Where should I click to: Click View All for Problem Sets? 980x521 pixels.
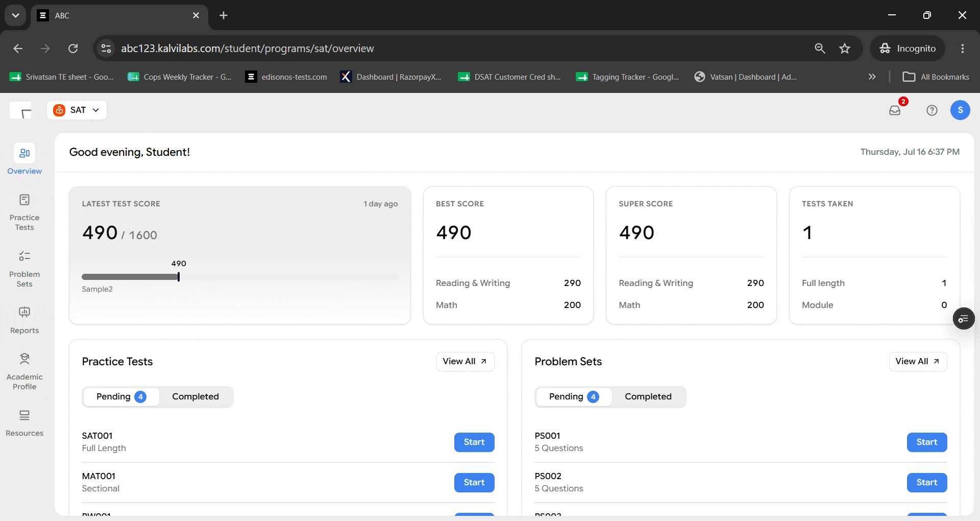point(918,362)
